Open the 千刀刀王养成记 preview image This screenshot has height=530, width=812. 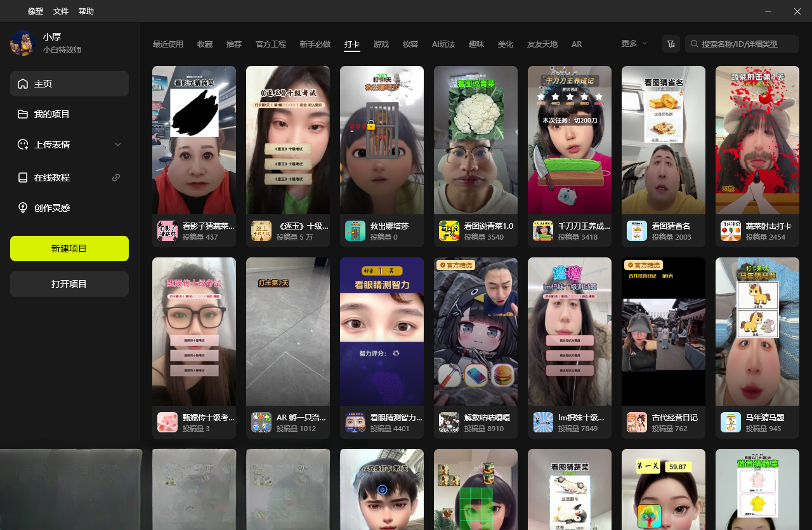tap(570, 140)
